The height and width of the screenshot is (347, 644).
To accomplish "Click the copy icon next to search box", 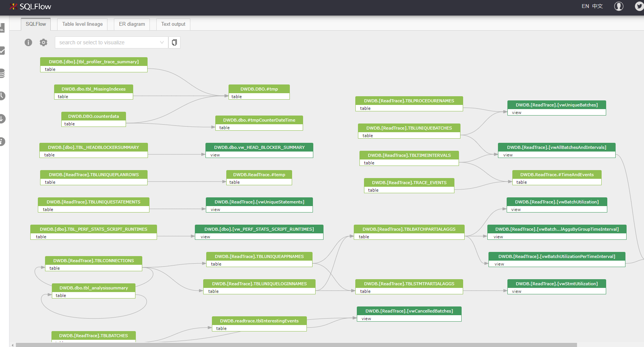I will coord(174,42).
